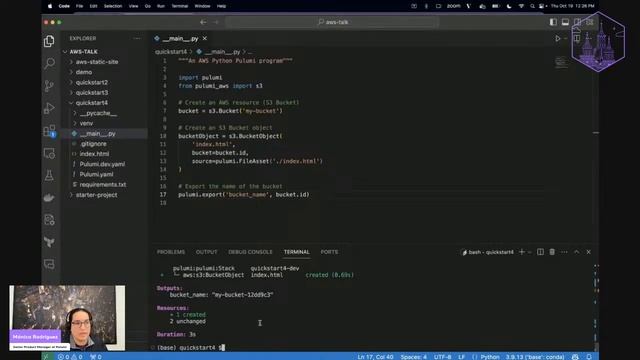The image size is (640, 360).
Task: Switch to the DEBUG CONSOLE tab
Action: [250, 252]
